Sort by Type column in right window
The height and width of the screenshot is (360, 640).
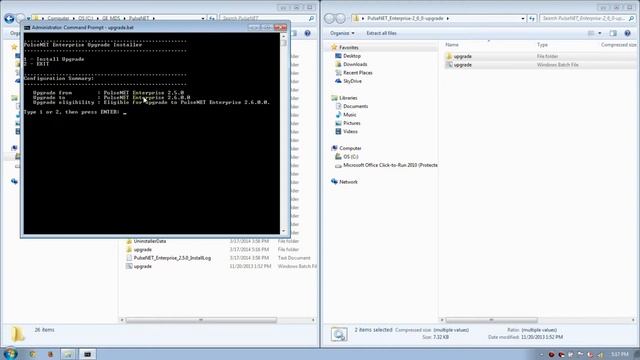tap(542, 45)
